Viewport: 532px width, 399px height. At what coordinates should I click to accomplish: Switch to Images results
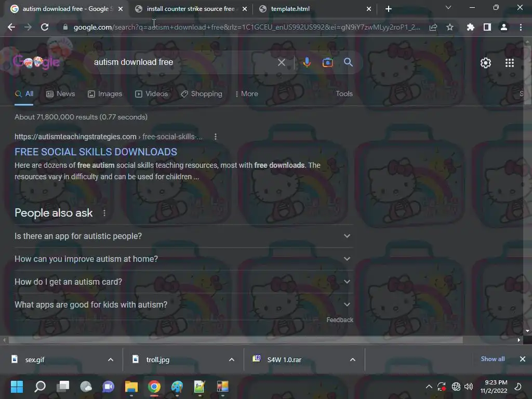coord(105,94)
